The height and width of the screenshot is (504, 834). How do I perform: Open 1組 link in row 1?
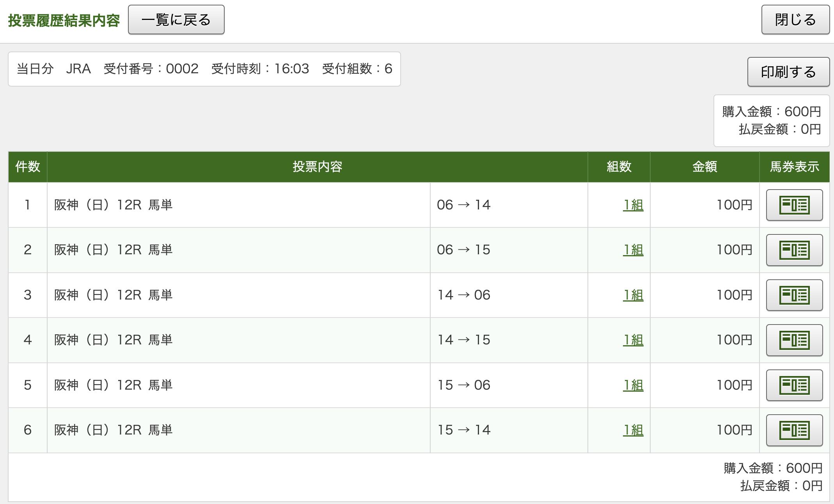click(x=633, y=205)
